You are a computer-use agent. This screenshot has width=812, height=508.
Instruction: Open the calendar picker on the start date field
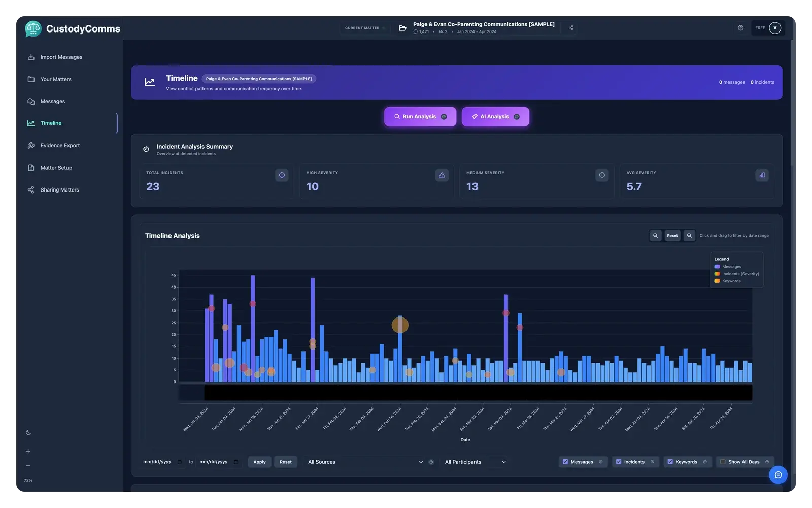click(179, 462)
